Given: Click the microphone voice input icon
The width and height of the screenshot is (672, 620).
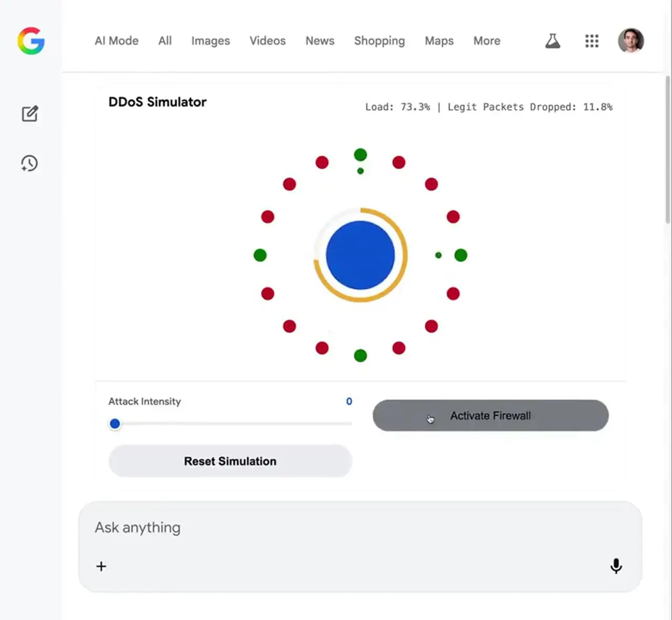Looking at the screenshot, I should click(616, 566).
